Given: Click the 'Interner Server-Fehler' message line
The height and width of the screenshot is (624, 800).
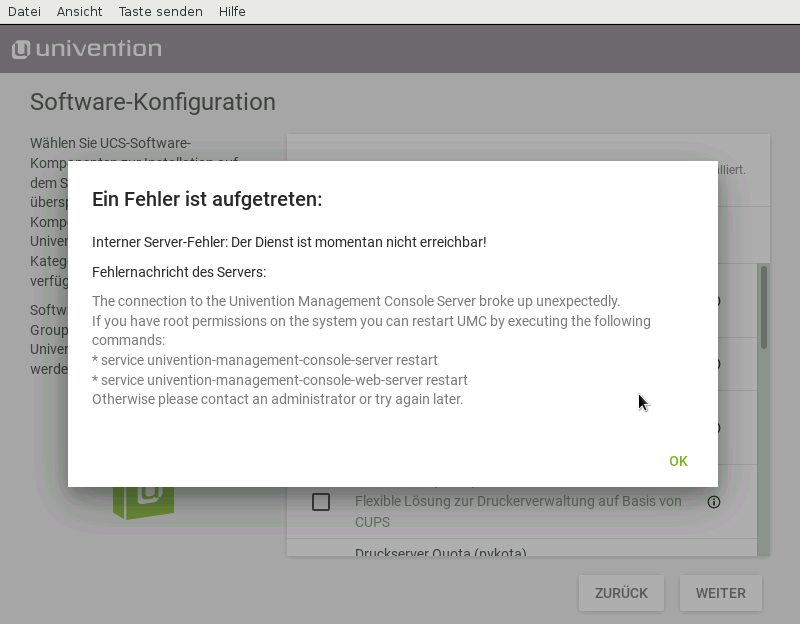Looking at the screenshot, I should 289,242.
